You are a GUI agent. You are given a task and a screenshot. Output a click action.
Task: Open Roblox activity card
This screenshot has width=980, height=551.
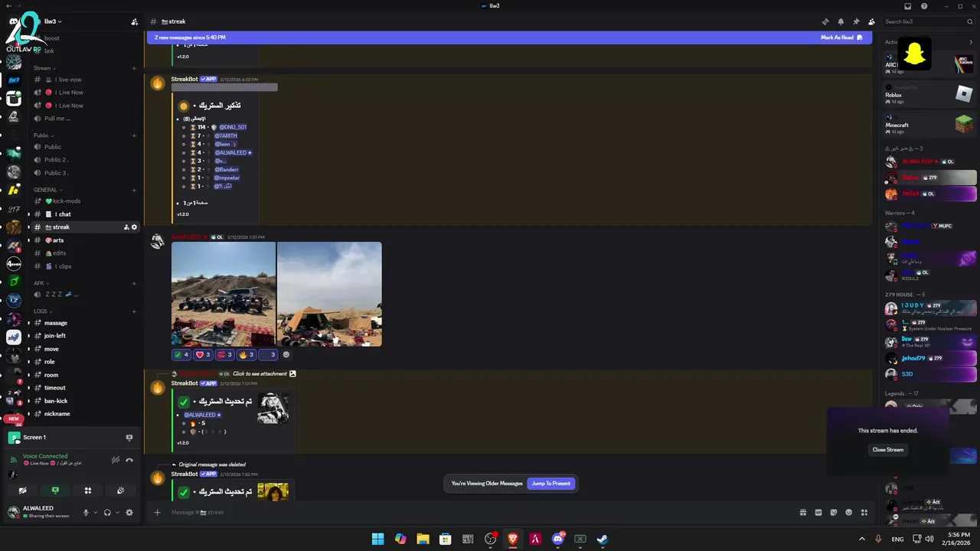coord(929,95)
